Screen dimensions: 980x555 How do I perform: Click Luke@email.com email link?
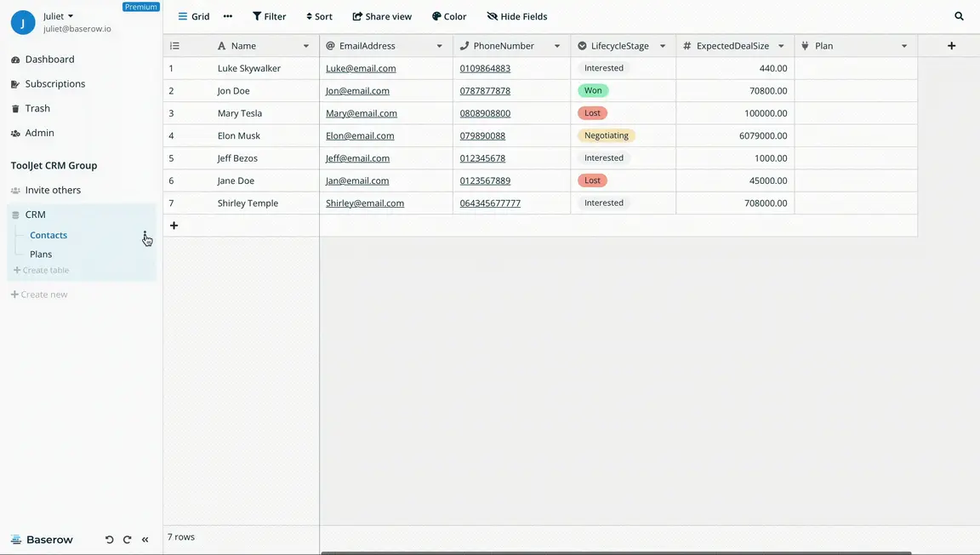(x=361, y=68)
